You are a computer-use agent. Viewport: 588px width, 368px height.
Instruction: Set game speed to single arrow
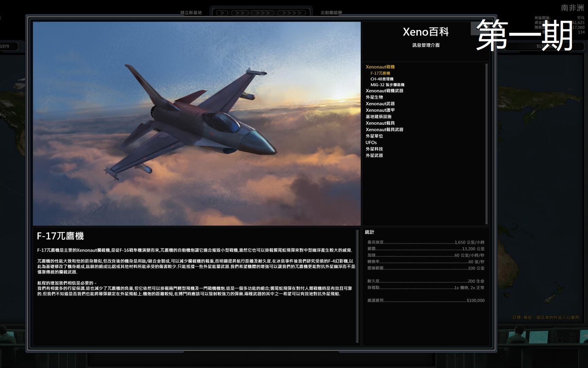[x=222, y=13]
